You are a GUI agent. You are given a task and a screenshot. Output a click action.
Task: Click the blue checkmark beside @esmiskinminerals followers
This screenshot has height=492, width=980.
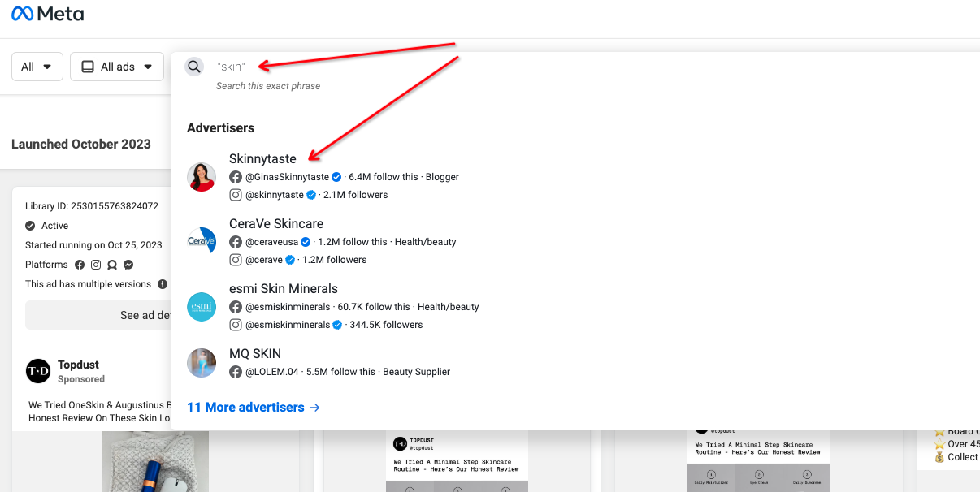click(x=337, y=324)
